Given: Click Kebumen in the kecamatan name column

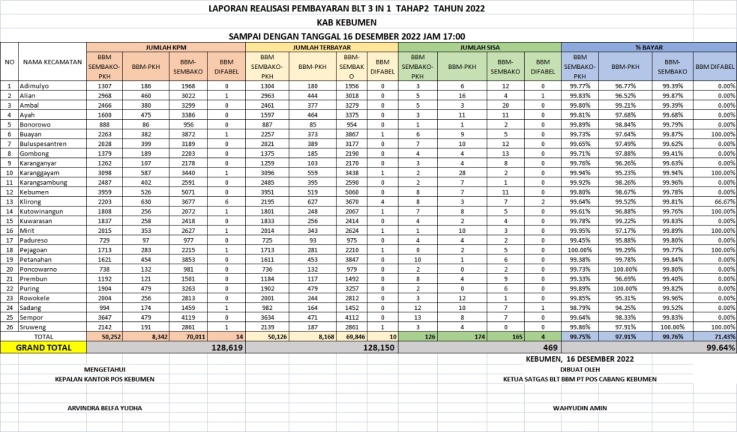Looking at the screenshot, I should [34, 192].
